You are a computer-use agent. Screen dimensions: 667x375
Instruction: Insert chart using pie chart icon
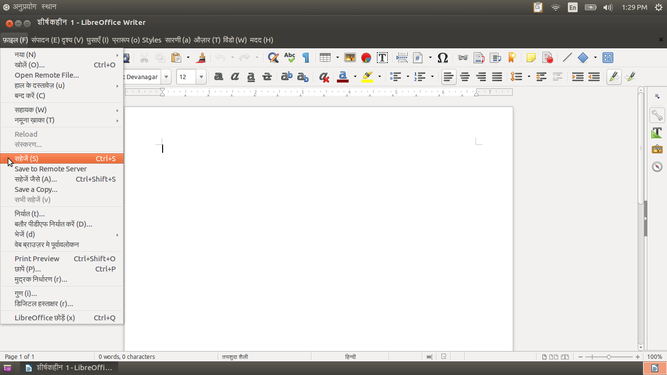pyautogui.click(x=366, y=57)
